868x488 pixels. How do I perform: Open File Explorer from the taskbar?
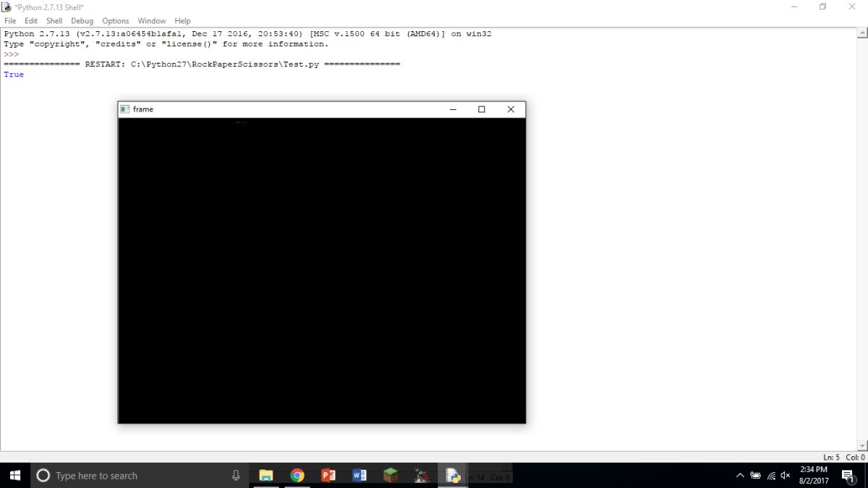tap(265, 476)
